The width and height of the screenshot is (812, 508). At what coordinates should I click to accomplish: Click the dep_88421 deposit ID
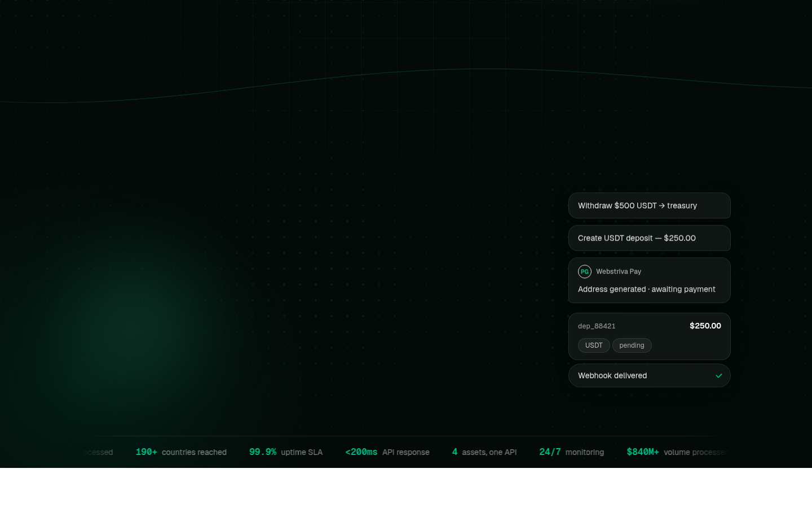pos(597,326)
